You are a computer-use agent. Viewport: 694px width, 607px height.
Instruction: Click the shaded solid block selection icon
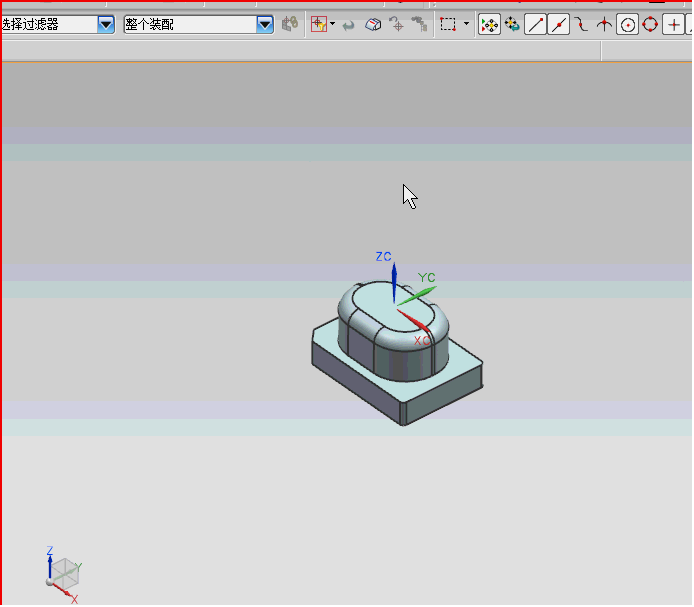[x=373, y=24]
